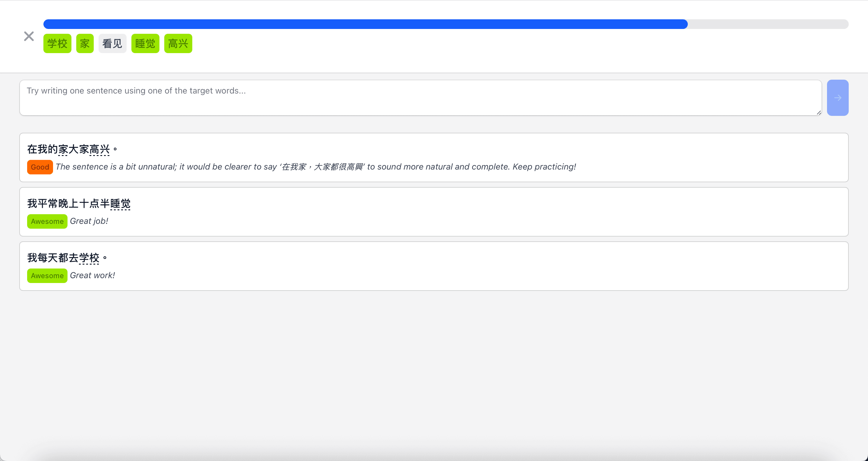Image resolution: width=868 pixels, height=461 pixels.
Task: Select the 家 target word chip
Action: coord(85,43)
